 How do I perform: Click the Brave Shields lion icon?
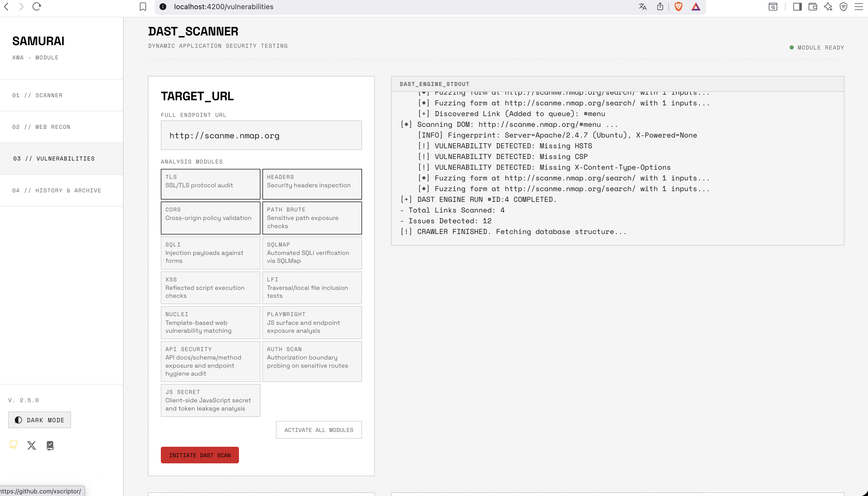678,7
